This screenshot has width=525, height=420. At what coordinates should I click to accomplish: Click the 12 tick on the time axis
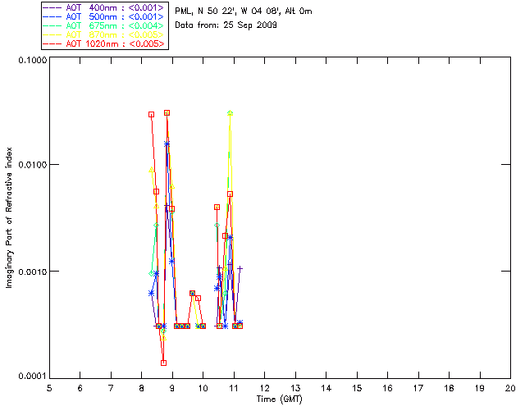point(264,387)
